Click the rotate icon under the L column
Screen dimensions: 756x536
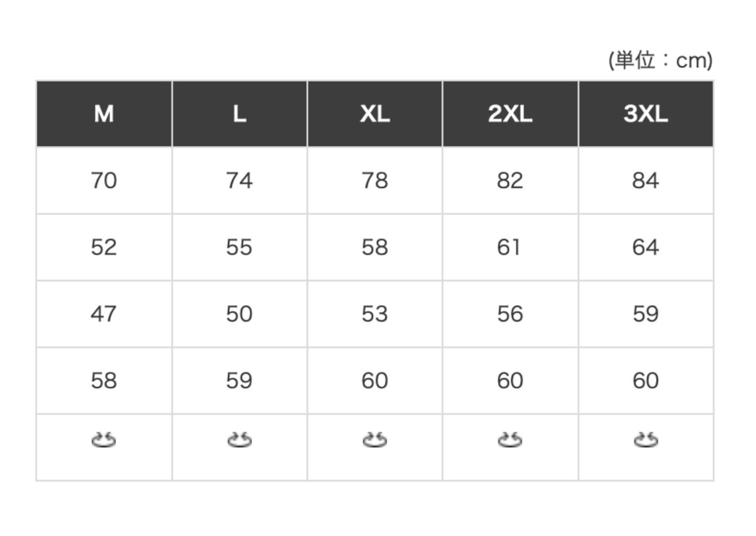click(239, 440)
